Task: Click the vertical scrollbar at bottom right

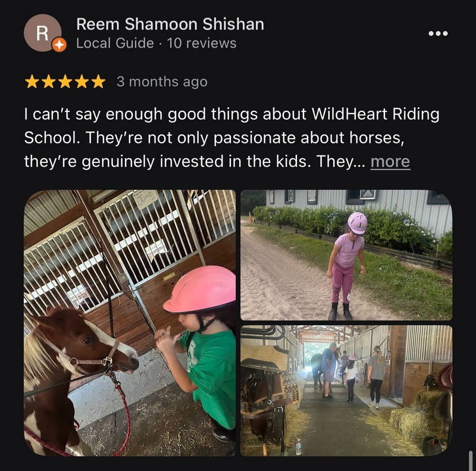Action: pos(471,460)
